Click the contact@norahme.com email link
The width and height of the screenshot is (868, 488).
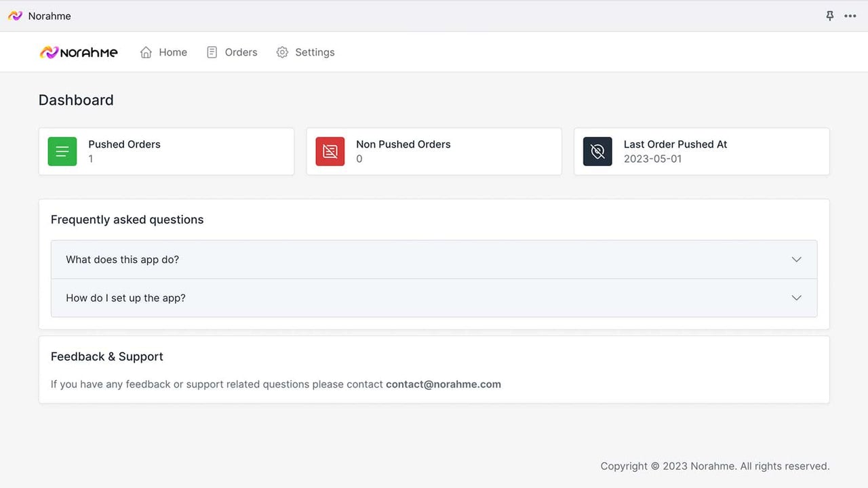[x=443, y=384]
